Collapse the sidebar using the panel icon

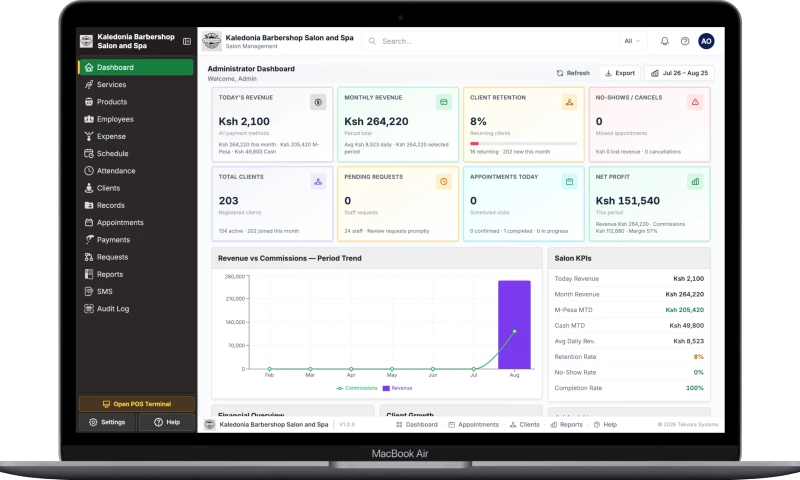187,41
